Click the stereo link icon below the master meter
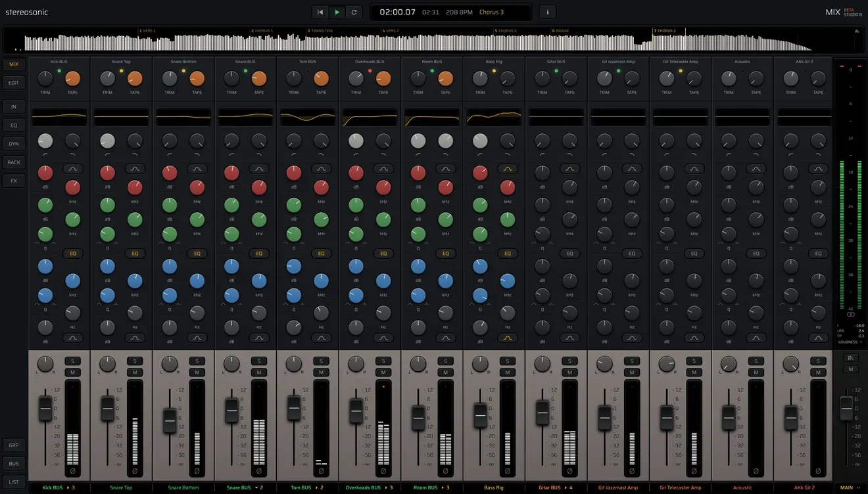 click(850, 315)
